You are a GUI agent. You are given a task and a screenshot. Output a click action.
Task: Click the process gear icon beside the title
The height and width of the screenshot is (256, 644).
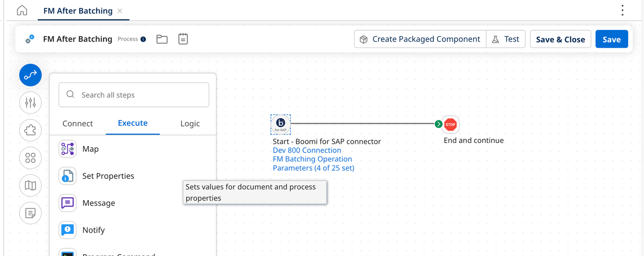coord(30,39)
